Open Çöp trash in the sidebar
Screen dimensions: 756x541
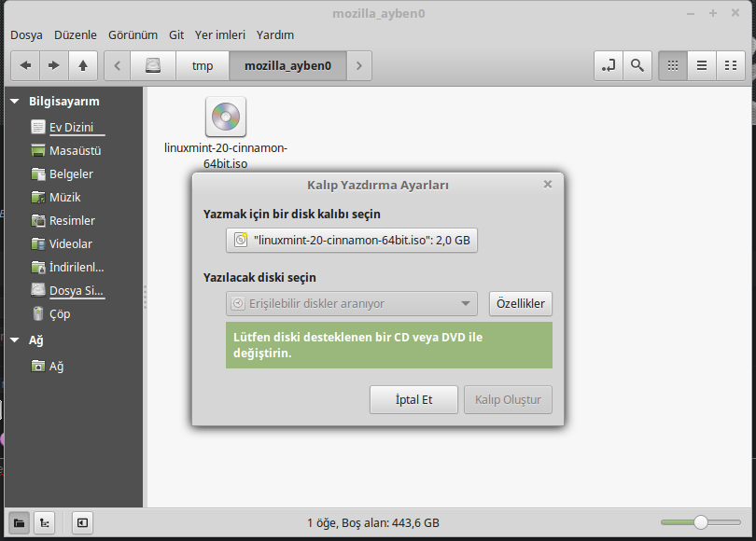[50, 314]
